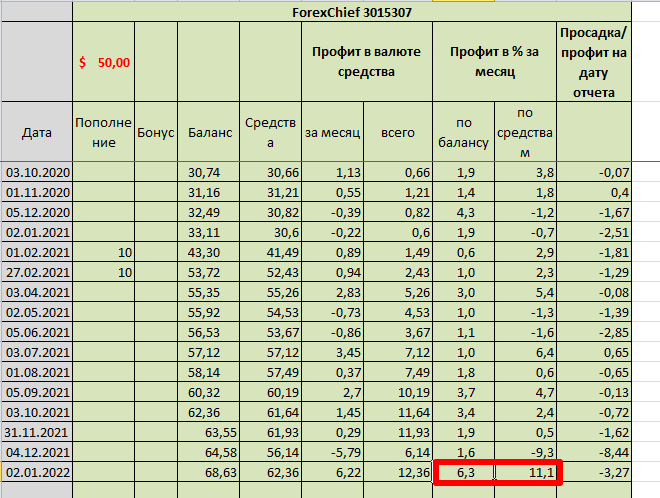The width and height of the screenshot is (660, 498).
Task: Click the 'всего' subheader cell
Action: click(398, 132)
